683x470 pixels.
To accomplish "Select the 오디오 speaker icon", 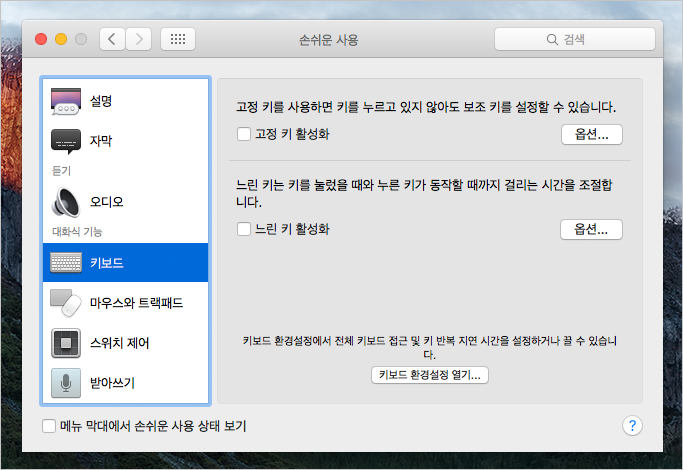I will [66, 202].
